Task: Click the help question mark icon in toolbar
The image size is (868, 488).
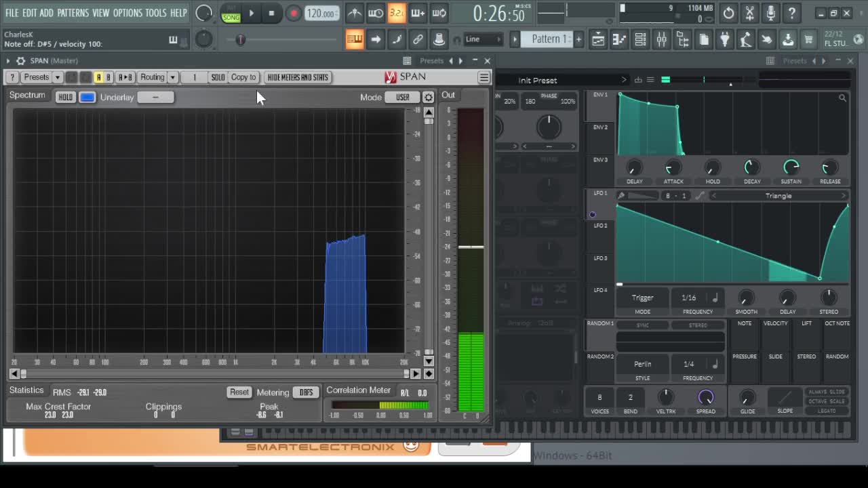Action: (x=791, y=13)
